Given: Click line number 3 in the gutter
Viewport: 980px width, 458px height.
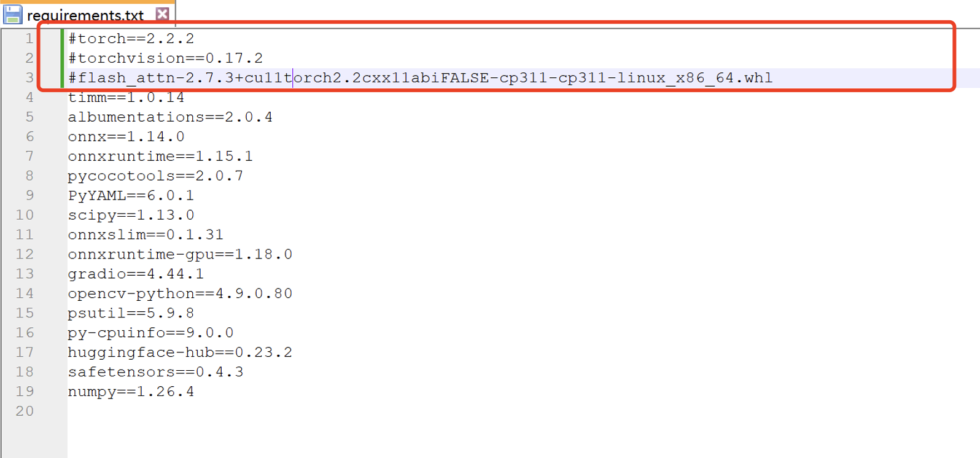Looking at the screenshot, I should (x=29, y=78).
